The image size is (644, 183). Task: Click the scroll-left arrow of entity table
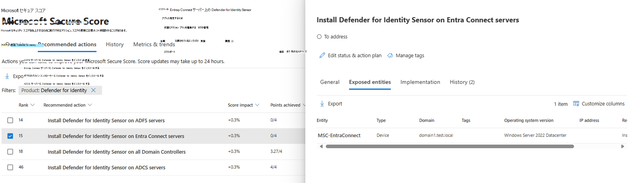click(x=321, y=146)
